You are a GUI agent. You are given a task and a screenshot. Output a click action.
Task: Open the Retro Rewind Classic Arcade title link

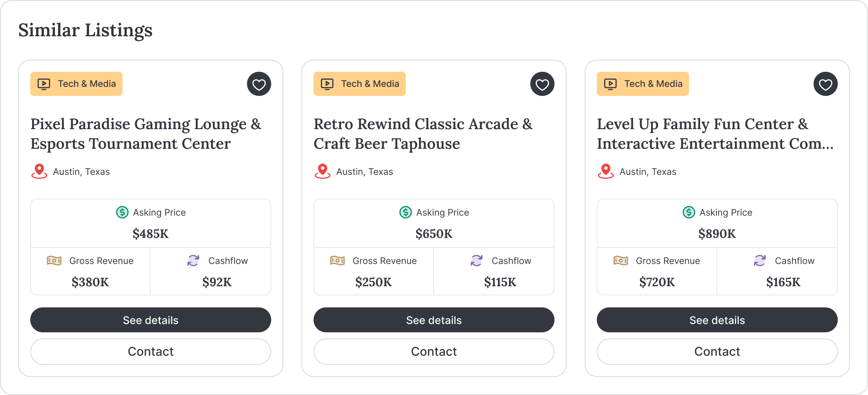coord(423,134)
